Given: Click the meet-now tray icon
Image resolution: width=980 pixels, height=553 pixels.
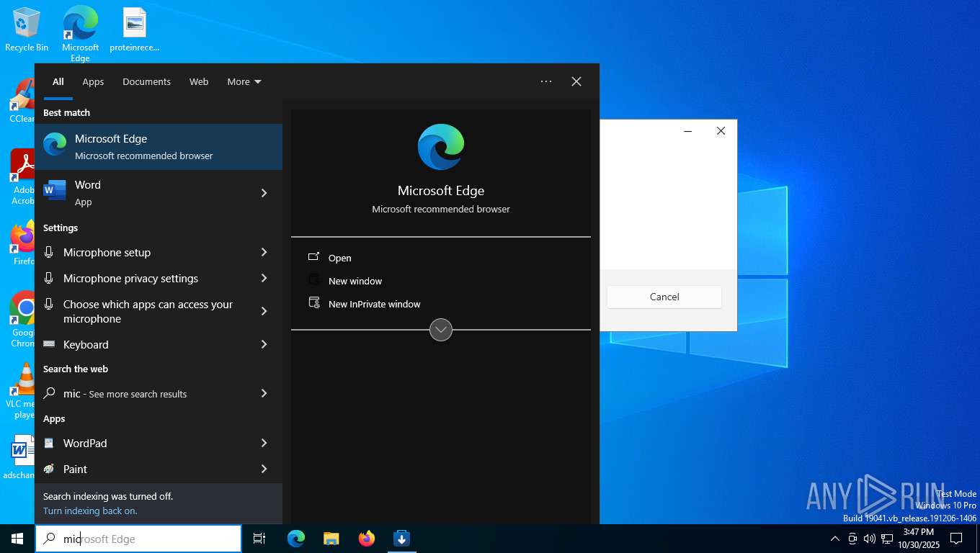Looking at the screenshot, I should (852, 539).
